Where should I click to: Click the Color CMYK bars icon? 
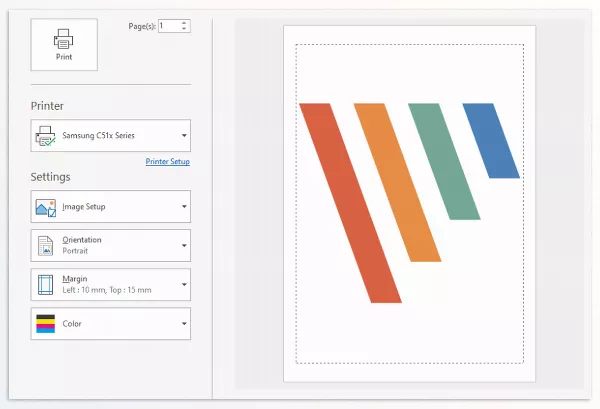(45, 324)
